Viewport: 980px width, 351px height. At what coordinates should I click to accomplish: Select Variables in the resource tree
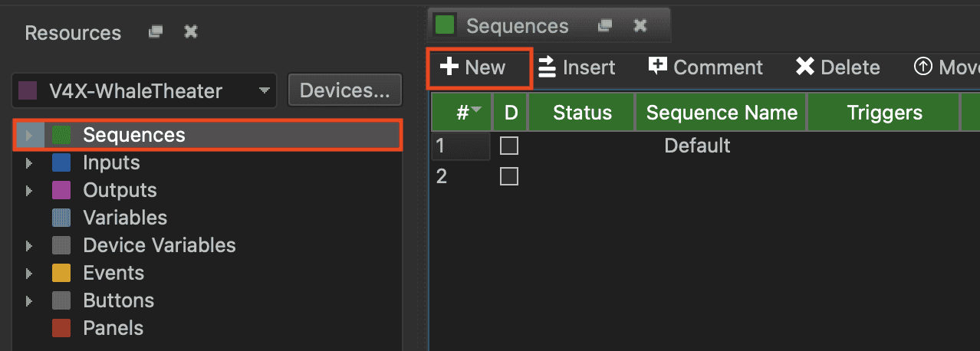click(x=124, y=218)
